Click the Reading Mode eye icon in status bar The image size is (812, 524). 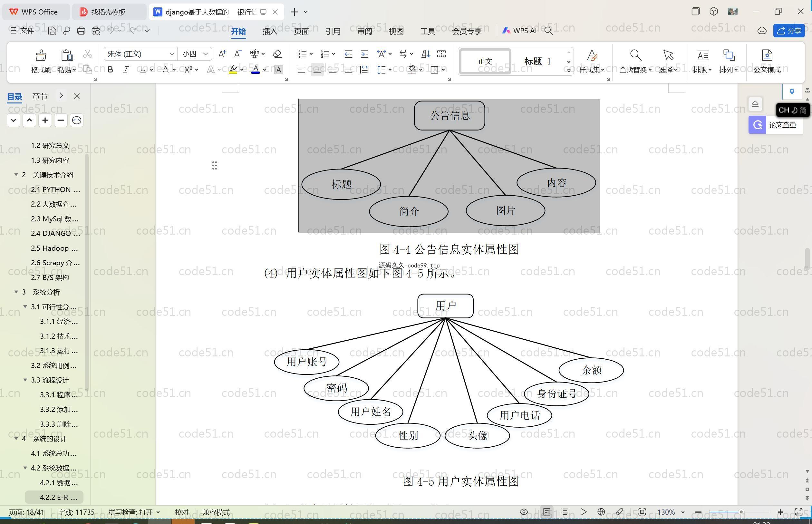(x=524, y=512)
